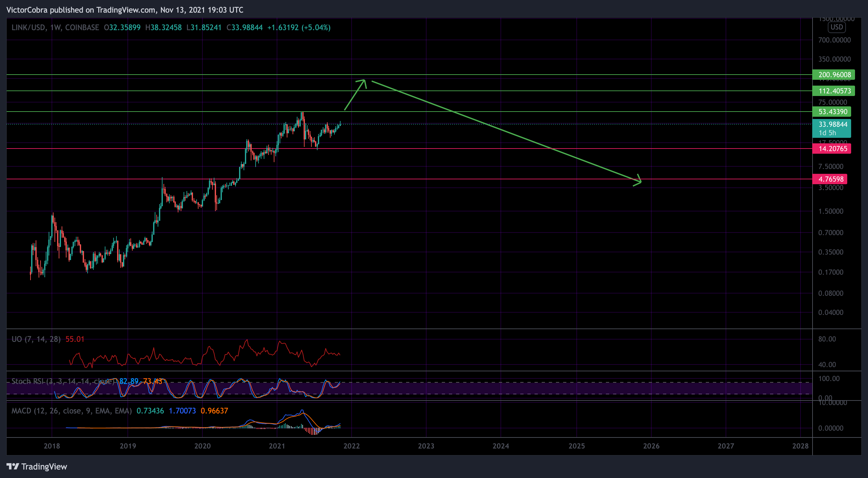Select the 112.40573 green price label
868x478 pixels.
click(x=834, y=91)
